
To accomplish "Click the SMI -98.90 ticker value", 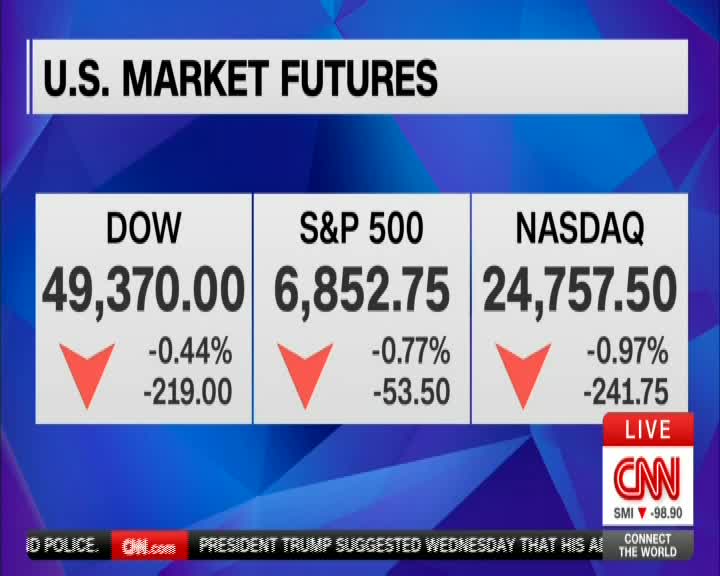I will point(666,514).
